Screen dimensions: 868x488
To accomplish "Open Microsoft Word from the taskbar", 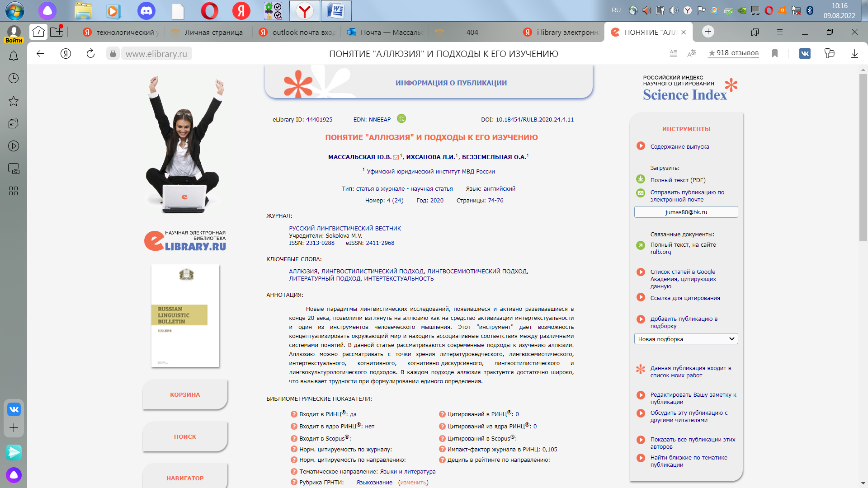I will tap(336, 10).
